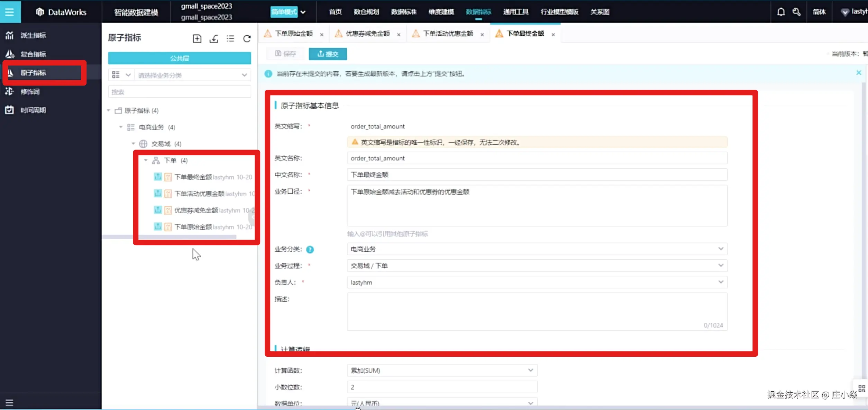The width and height of the screenshot is (868, 410).
Task: Expand the 业务过程 dropdown
Action: coord(537,266)
